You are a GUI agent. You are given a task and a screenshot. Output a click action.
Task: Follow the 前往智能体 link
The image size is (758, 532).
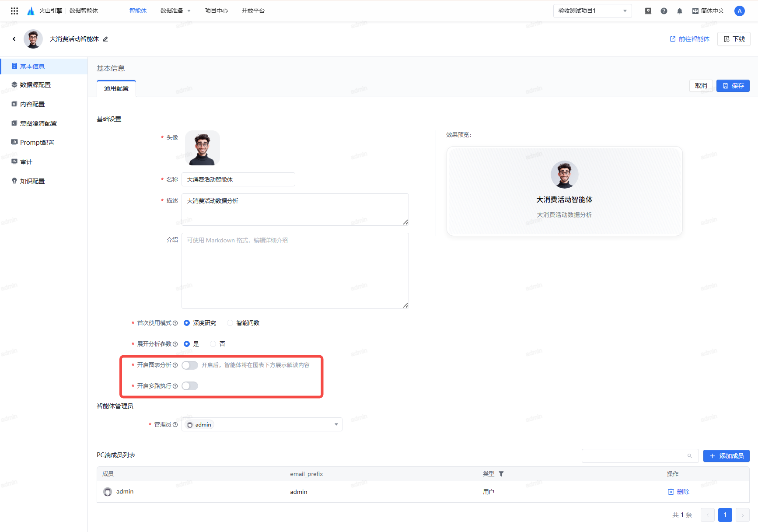click(x=689, y=39)
